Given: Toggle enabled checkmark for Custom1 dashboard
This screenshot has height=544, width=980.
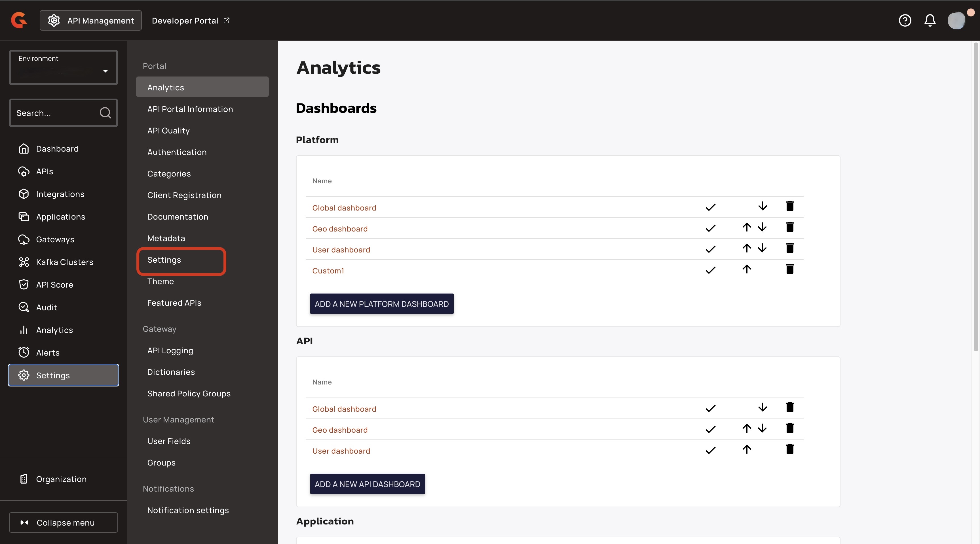Looking at the screenshot, I should [710, 270].
